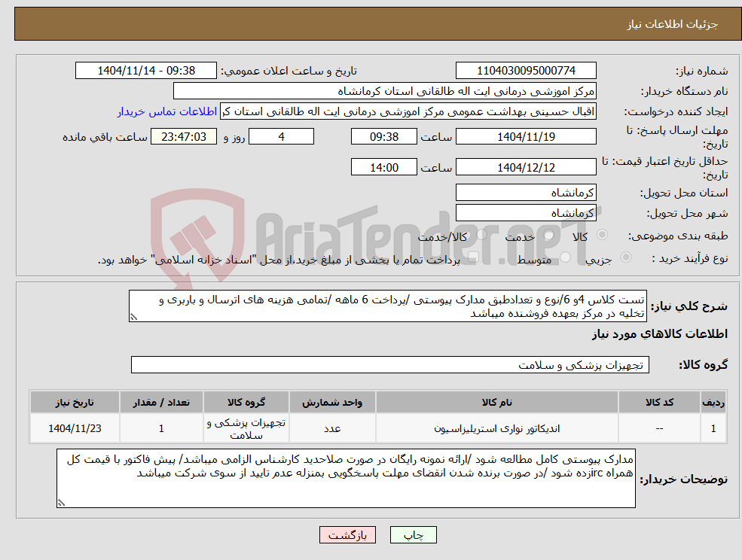The image size is (742, 560).
Task: Click the buyer notes text area
Action: coord(346,478)
